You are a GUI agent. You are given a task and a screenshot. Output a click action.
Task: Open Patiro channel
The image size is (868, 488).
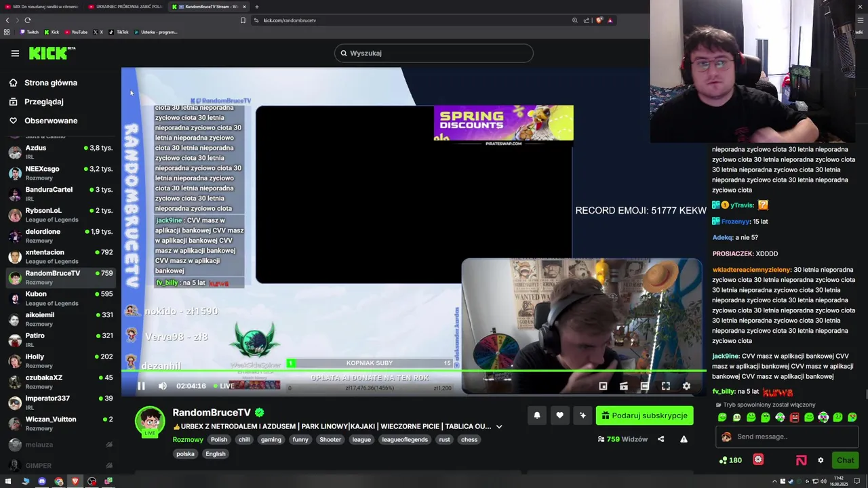[60, 340]
